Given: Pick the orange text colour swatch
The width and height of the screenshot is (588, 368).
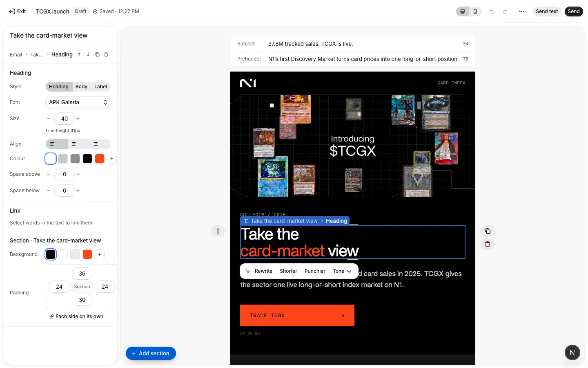Looking at the screenshot, I should pyautogui.click(x=100, y=159).
